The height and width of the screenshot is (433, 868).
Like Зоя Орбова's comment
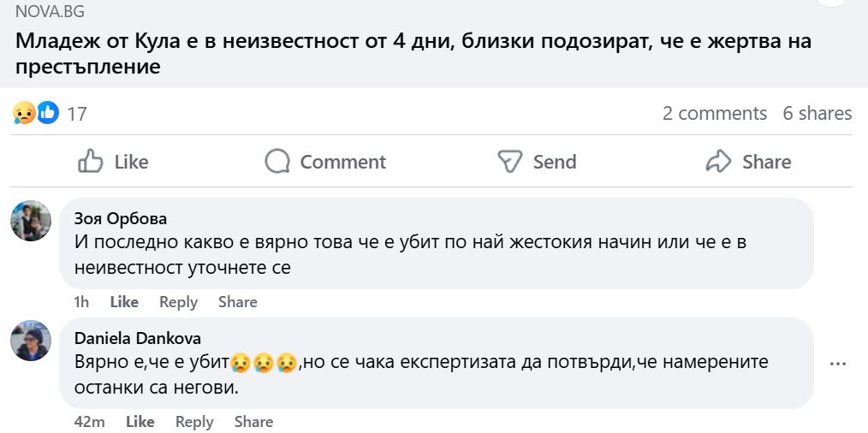click(124, 302)
